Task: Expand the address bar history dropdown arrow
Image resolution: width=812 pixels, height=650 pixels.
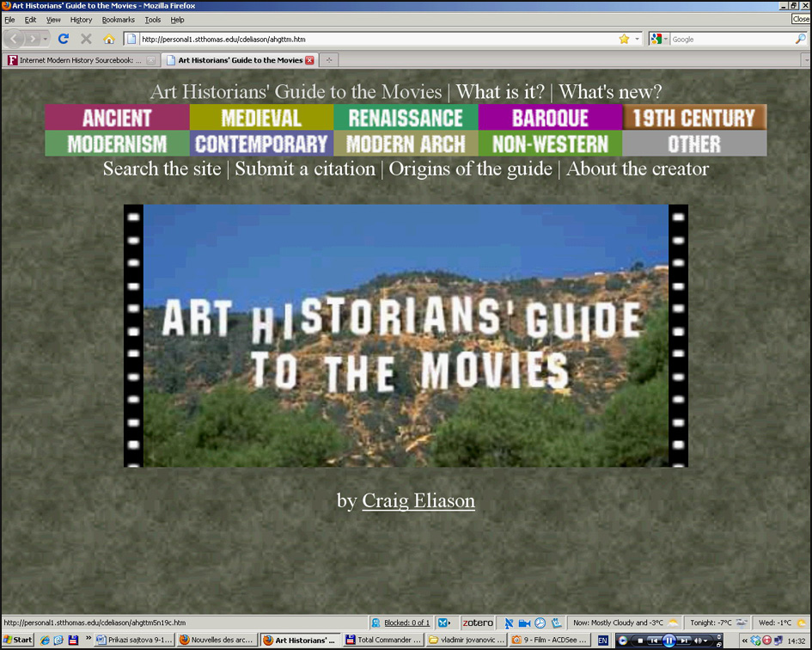Action: point(637,39)
